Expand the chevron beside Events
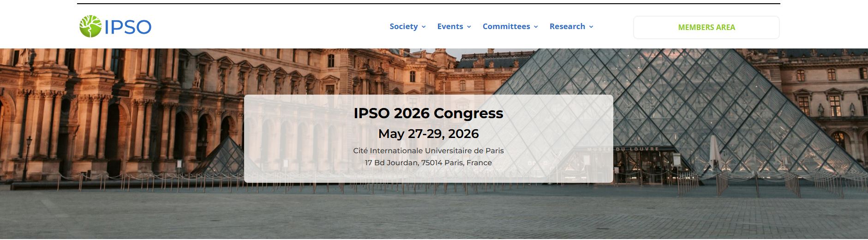868x240 pixels. click(x=469, y=27)
